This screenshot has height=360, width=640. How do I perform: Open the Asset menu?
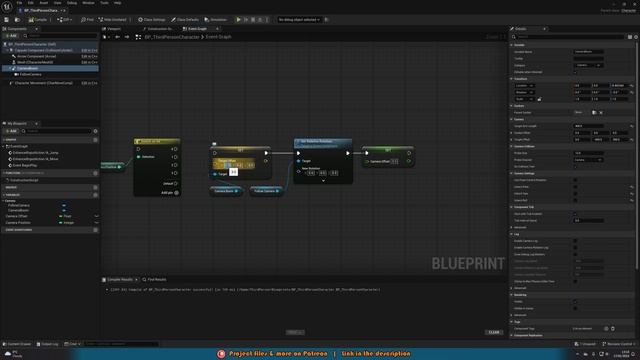[44, 3]
